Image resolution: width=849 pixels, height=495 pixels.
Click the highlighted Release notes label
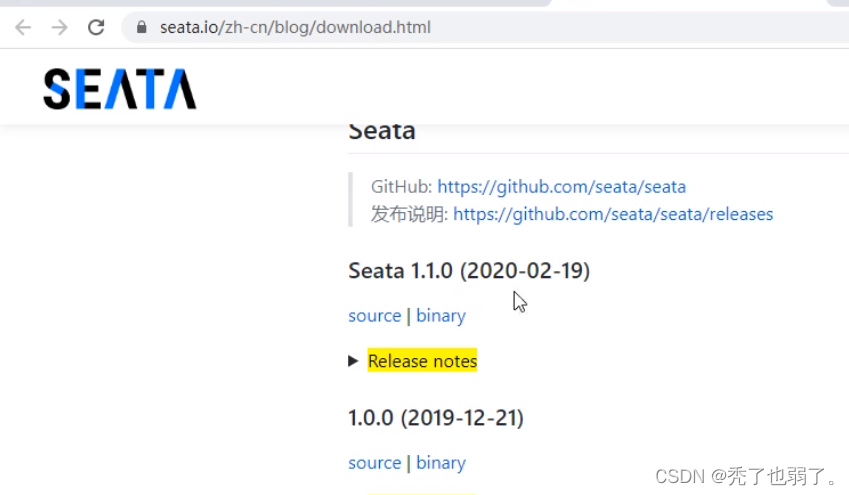click(422, 361)
